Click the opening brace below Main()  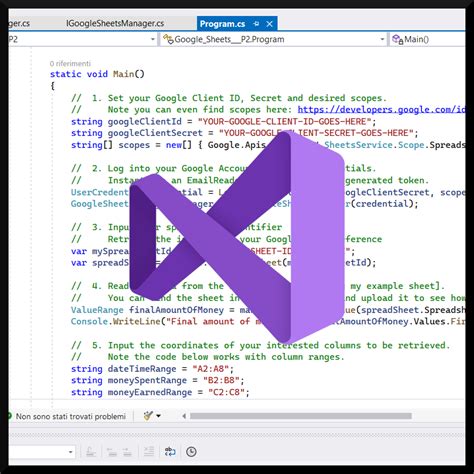coord(53,86)
